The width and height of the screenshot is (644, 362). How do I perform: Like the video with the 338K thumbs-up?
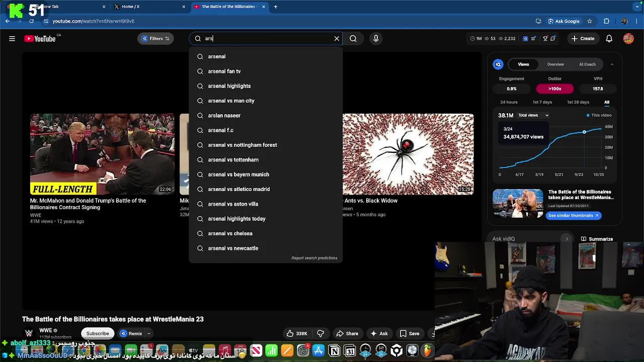click(297, 333)
